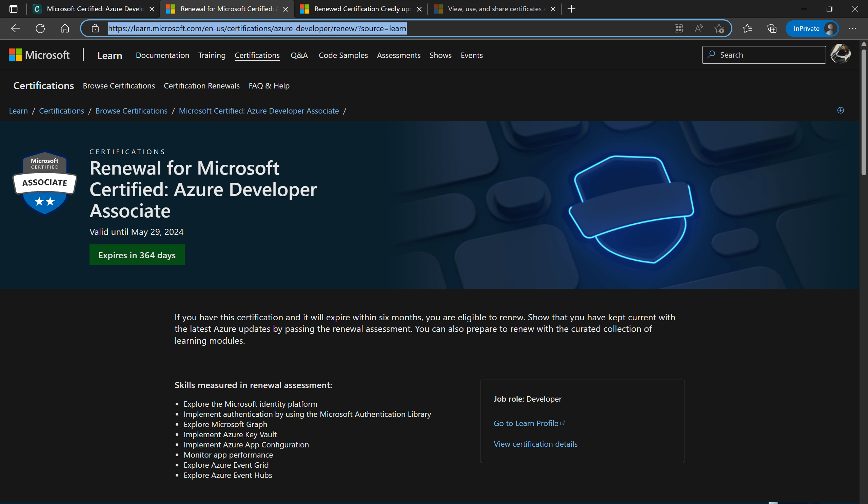
Task: Close the Microsoft Certified: Azure Developer Credly tab
Action: coord(152,9)
